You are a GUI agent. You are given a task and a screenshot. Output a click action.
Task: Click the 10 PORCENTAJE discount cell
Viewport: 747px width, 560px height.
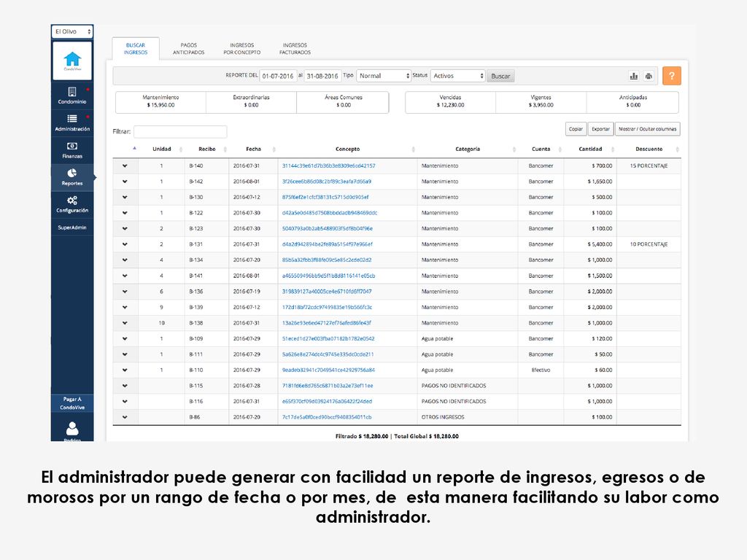point(649,244)
